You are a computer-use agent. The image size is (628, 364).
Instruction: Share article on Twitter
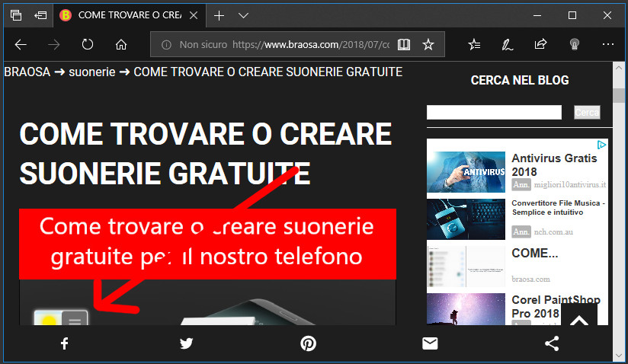pos(187,343)
